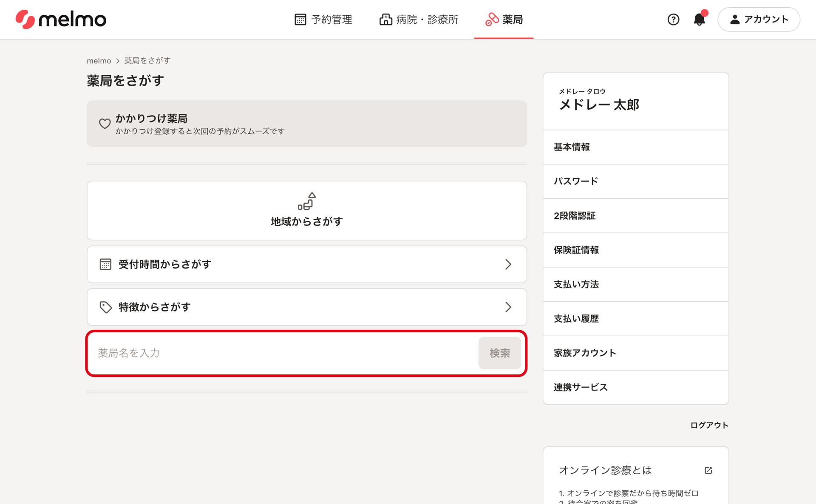Expand the 特徴からさがす chevron
816x504 pixels.
click(508, 307)
